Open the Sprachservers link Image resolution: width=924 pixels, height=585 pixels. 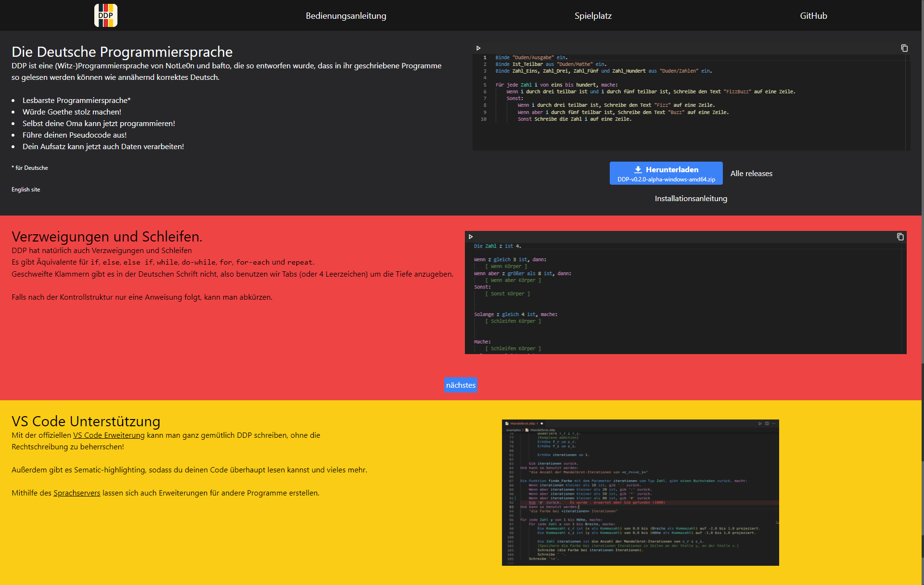[x=77, y=493]
